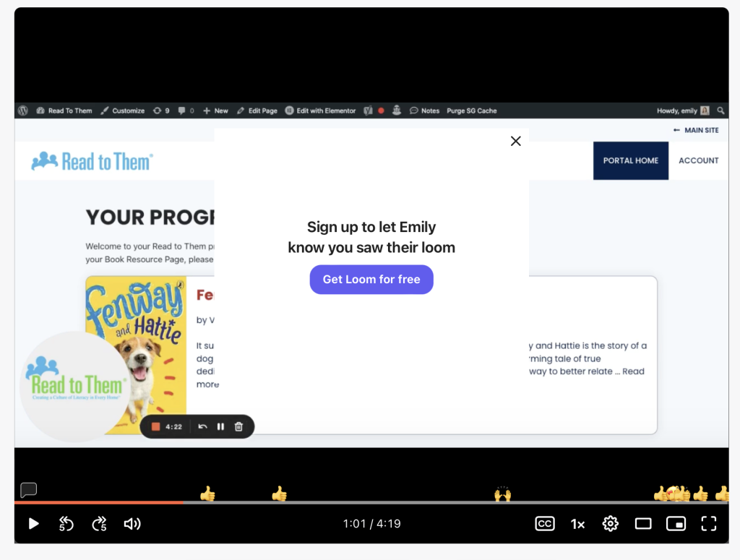The height and width of the screenshot is (560, 740).
Task: Click the raised-hands emoji reaction marker
Action: click(x=503, y=494)
